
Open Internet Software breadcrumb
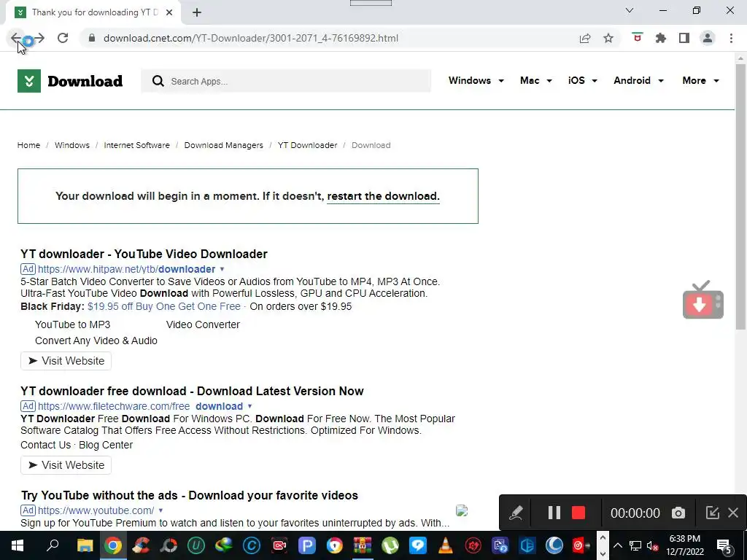tap(136, 145)
